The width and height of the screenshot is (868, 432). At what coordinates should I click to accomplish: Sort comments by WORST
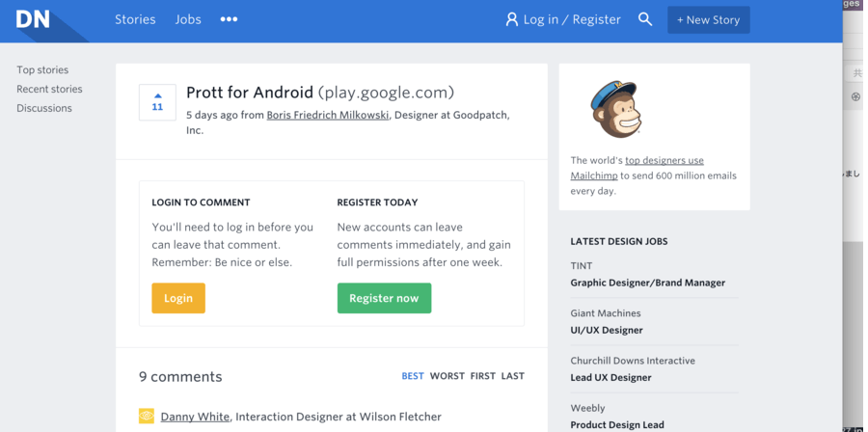(448, 376)
